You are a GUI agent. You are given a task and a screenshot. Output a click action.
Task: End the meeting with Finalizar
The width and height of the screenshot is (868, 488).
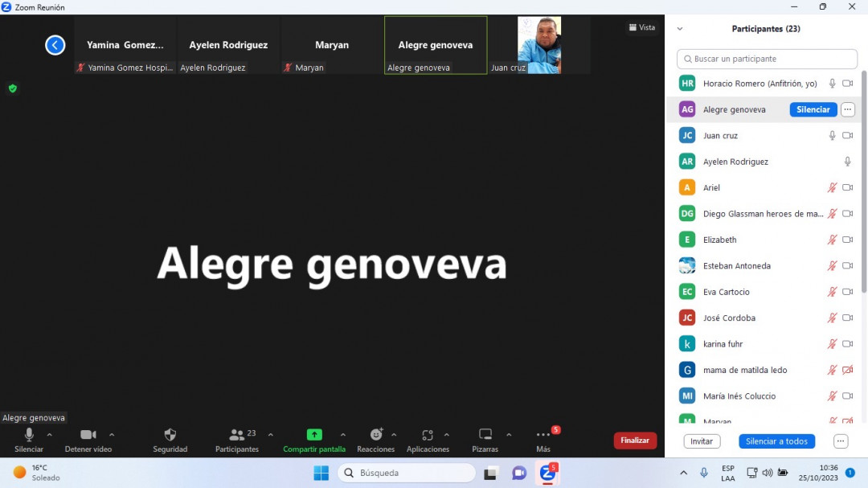click(x=635, y=441)
